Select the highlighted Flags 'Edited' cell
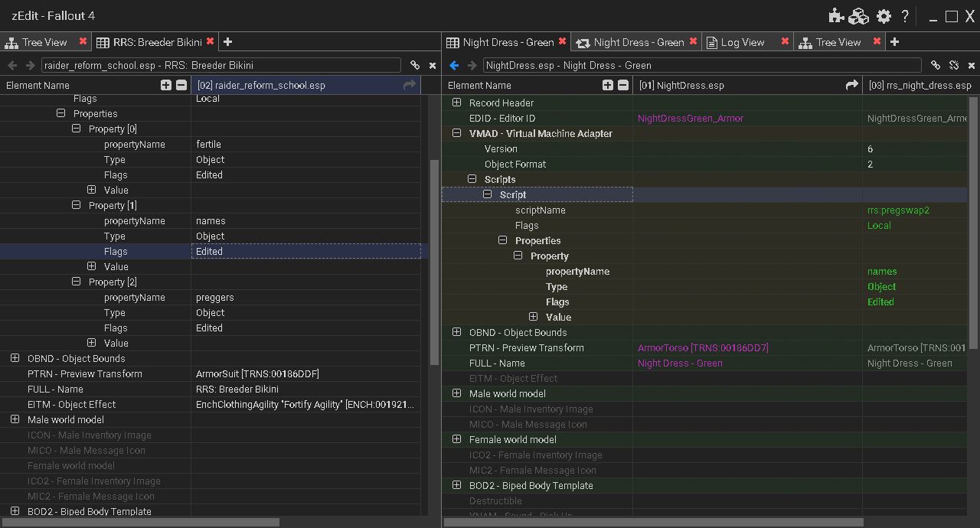This screenshot has width=980, height=528. point(305,251)
